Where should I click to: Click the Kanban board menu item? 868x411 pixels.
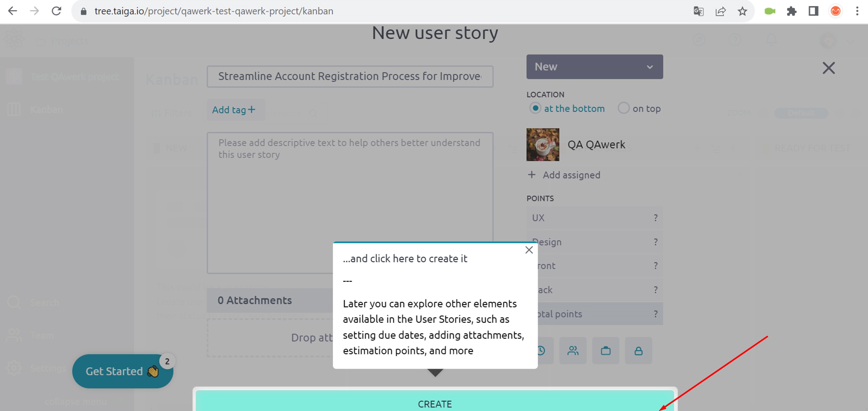tap(46, 109)
